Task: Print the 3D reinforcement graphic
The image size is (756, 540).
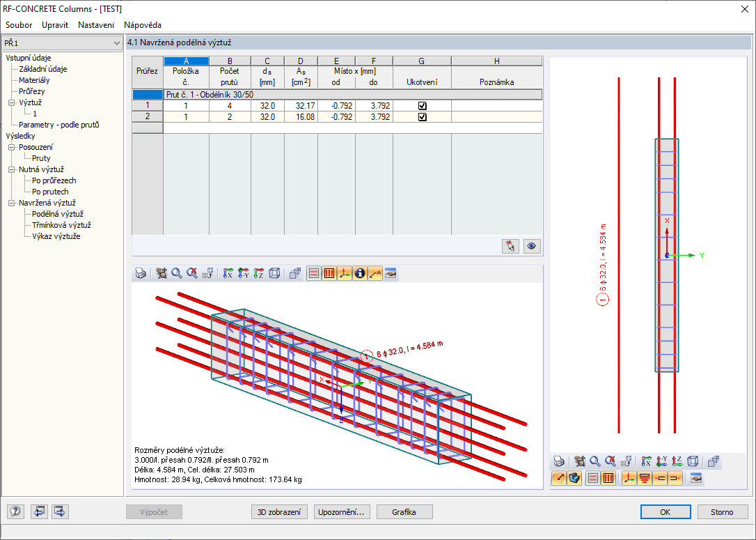Action: (x=141, y=274)
